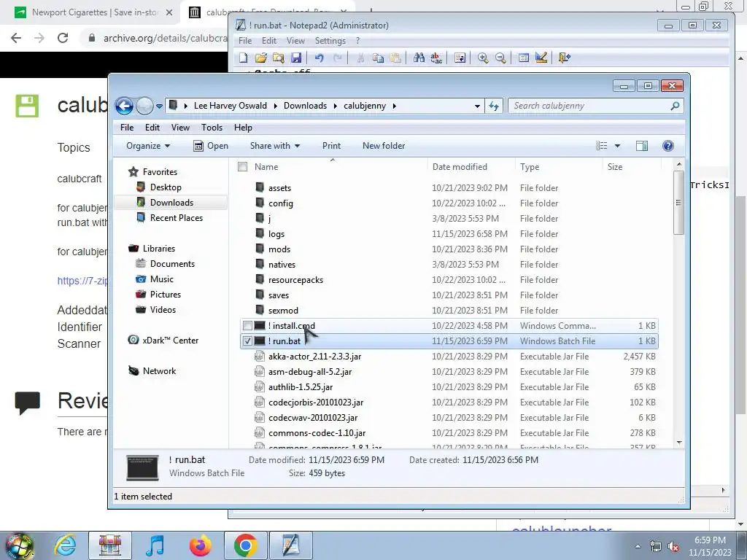Switch to Newport Cigarettes browser tab
Screen dimensions: 747x560
[90, 12]
